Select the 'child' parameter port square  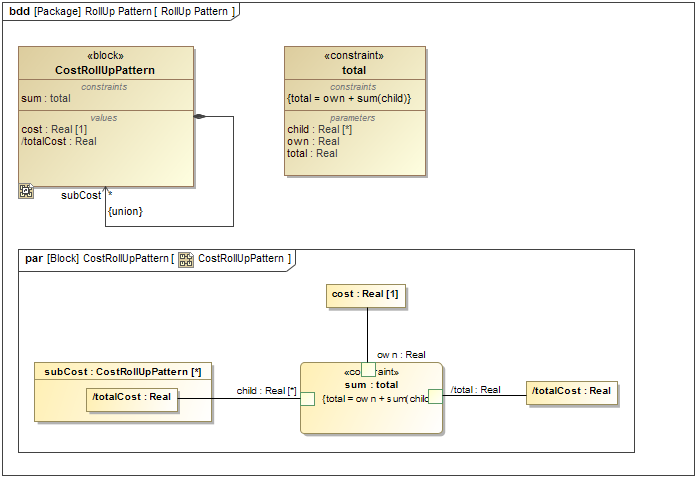pyautogui.click(x=307, y=399)
